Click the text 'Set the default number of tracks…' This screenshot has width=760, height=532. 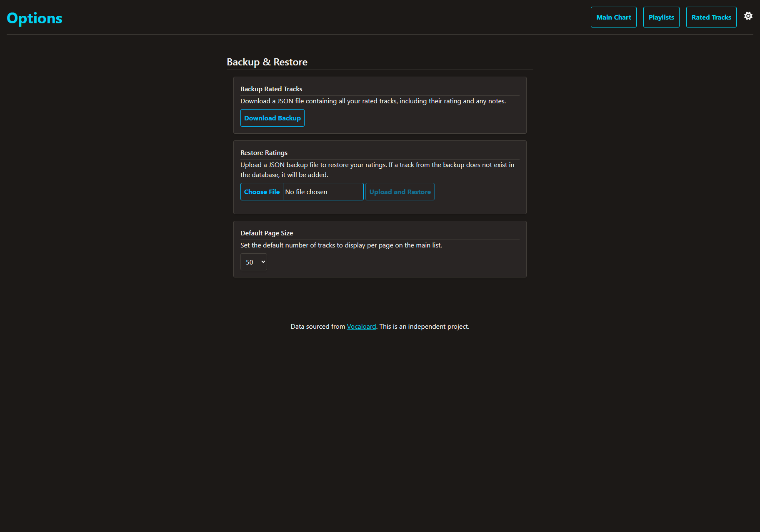(341, 245)
